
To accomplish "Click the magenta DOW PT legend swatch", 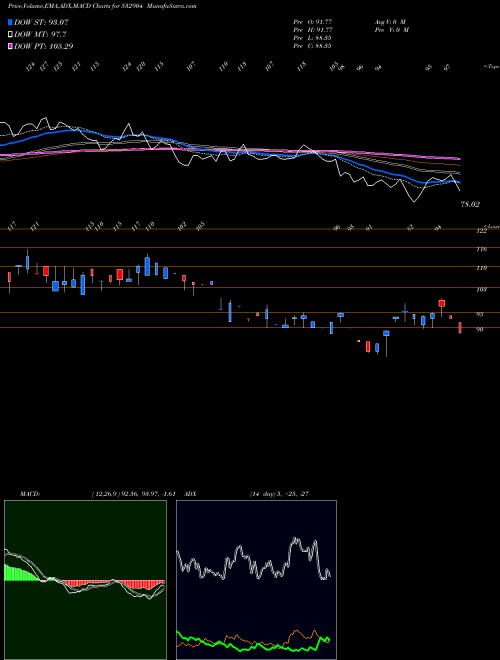I will pyautogui.click(x=10, y=46).
